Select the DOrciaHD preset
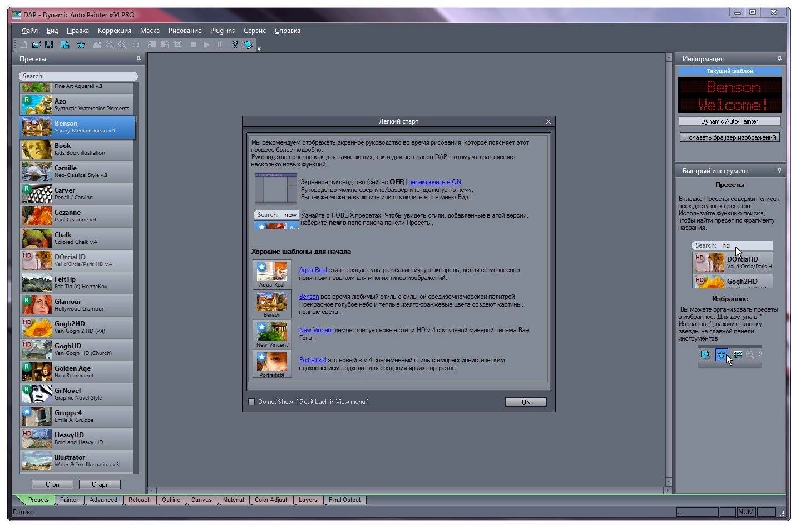This screenshot has height=532, width=800. pos(77,260)
